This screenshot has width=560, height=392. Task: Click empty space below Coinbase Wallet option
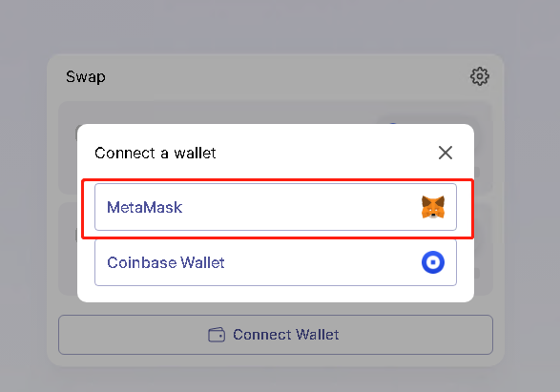276,294
